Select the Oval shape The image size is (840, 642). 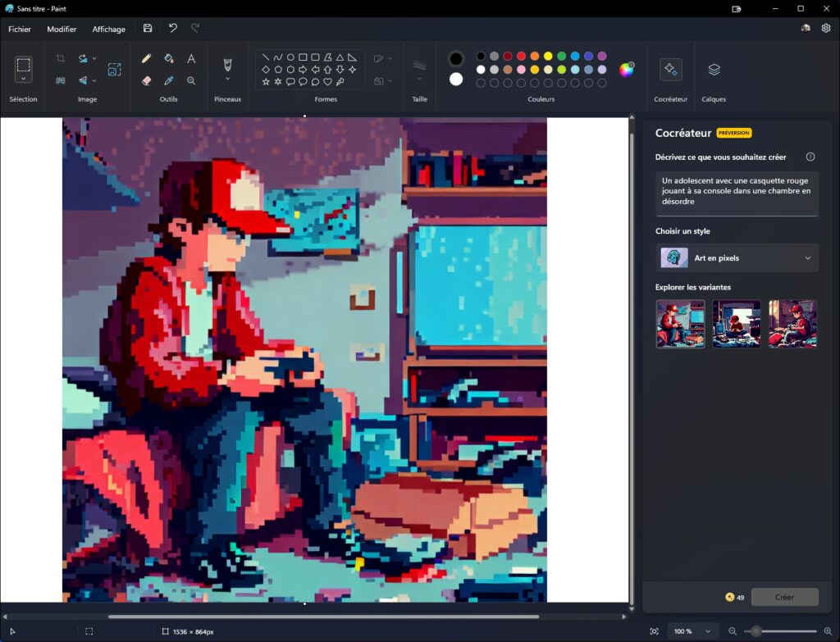[290, 57]
